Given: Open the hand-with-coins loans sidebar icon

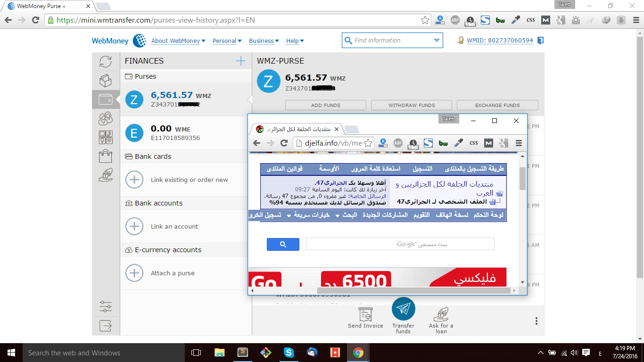Looking at the screenshot, I should click(106, 175).
